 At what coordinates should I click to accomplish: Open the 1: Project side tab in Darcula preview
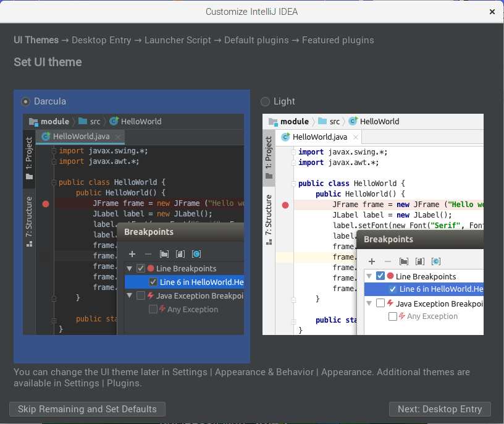click(29, 158)
